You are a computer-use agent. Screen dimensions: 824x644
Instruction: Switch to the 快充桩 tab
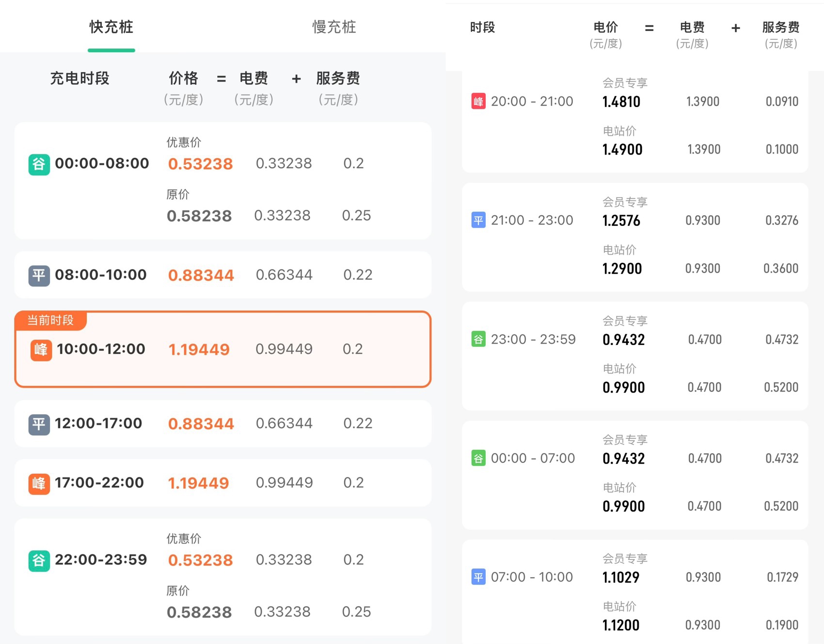coord(111,27)
